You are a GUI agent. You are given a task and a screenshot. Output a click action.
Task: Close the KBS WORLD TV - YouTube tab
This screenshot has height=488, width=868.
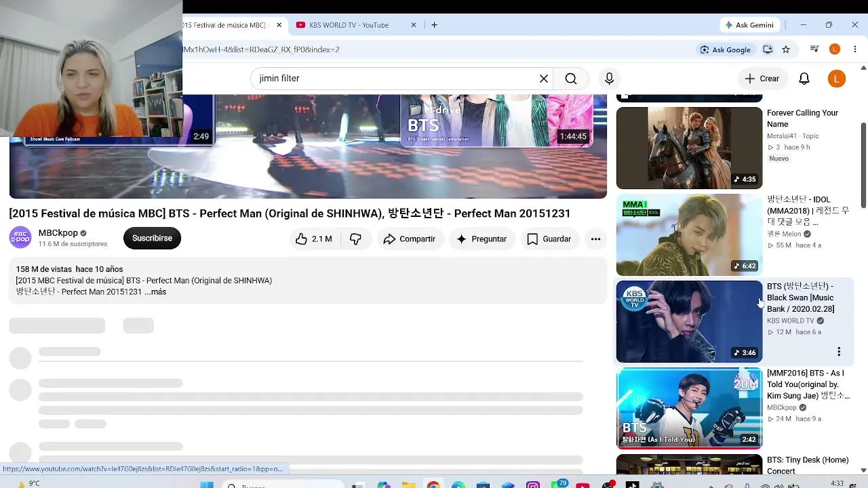(x=414, y=25)
